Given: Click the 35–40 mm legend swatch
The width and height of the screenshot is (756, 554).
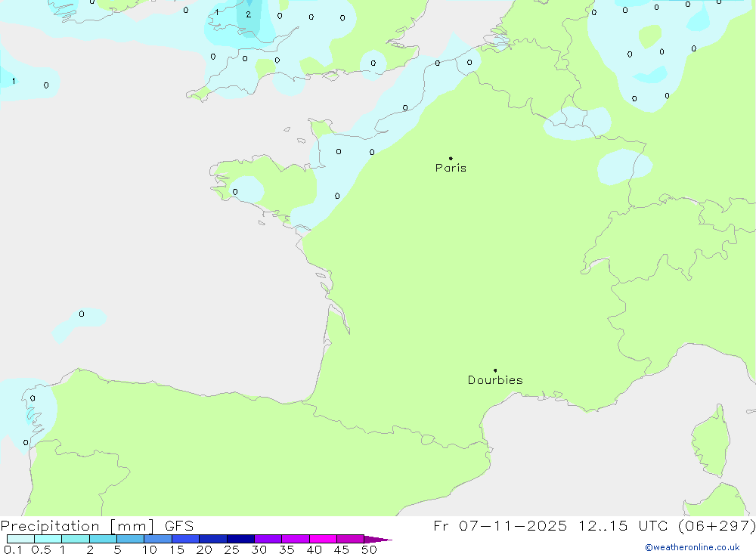Looking at the screenshot, I should pos(295,539).
